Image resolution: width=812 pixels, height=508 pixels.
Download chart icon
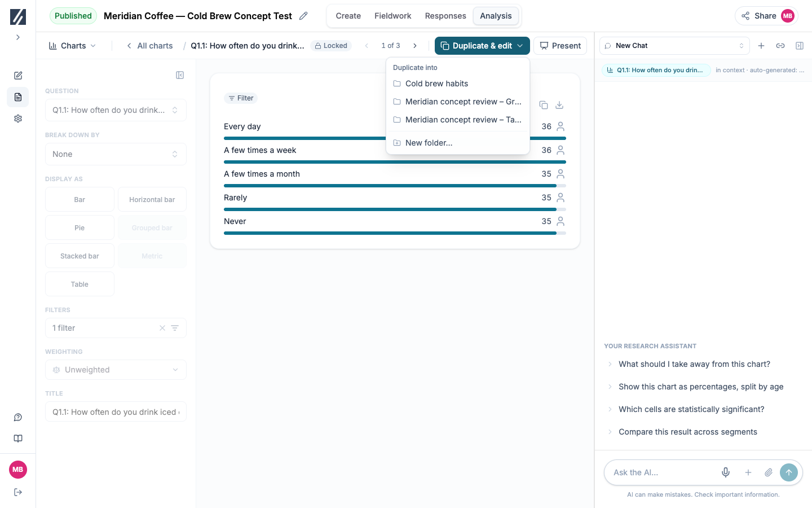point(559,105)
